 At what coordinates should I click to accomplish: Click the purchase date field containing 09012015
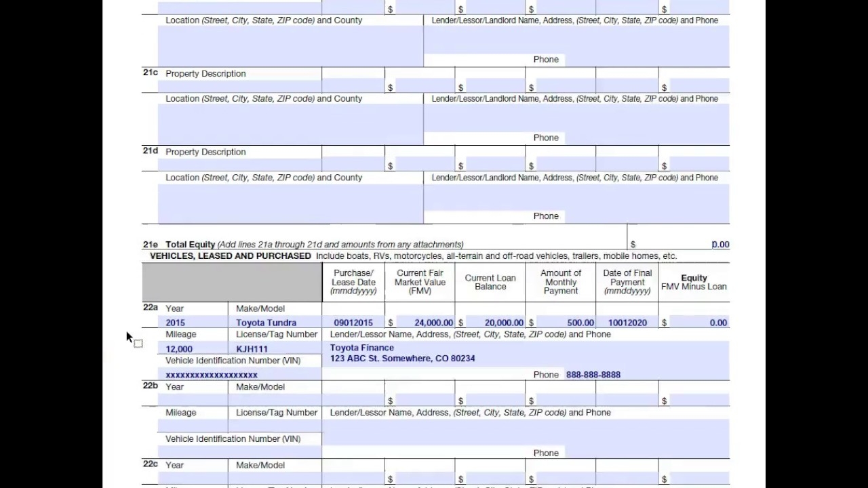coord(353,323)
